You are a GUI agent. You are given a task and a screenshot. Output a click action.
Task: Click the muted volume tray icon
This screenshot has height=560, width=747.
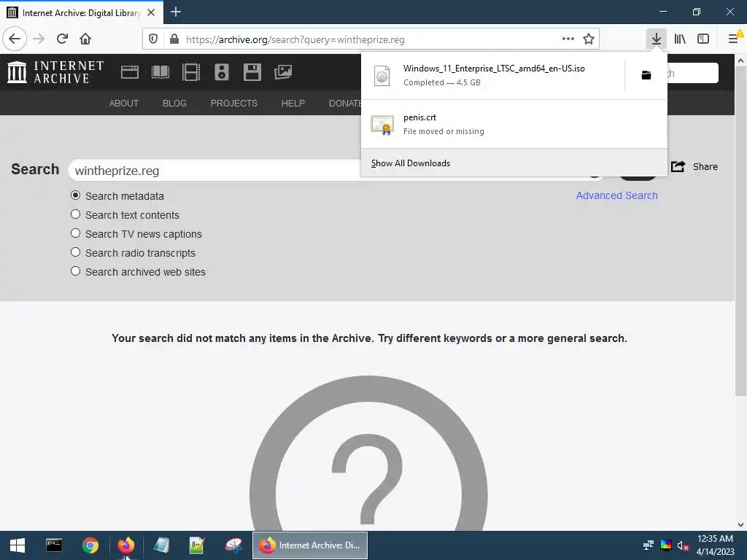coord(683,545)
